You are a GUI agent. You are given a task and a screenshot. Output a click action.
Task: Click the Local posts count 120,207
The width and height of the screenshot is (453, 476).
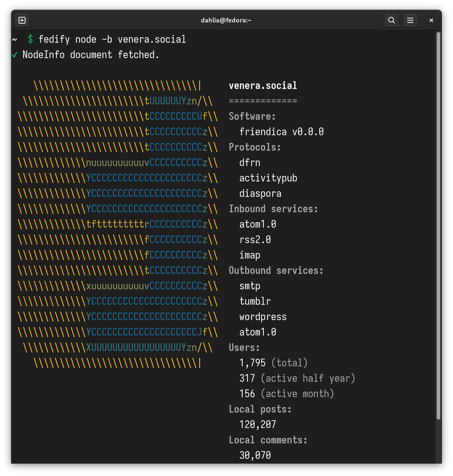(257, 425)
